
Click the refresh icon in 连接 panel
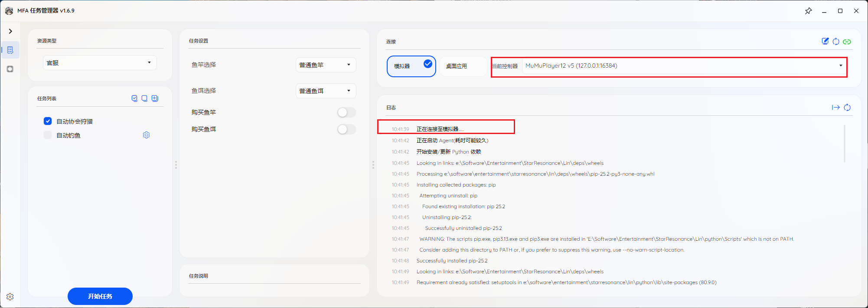click(836, 42)
